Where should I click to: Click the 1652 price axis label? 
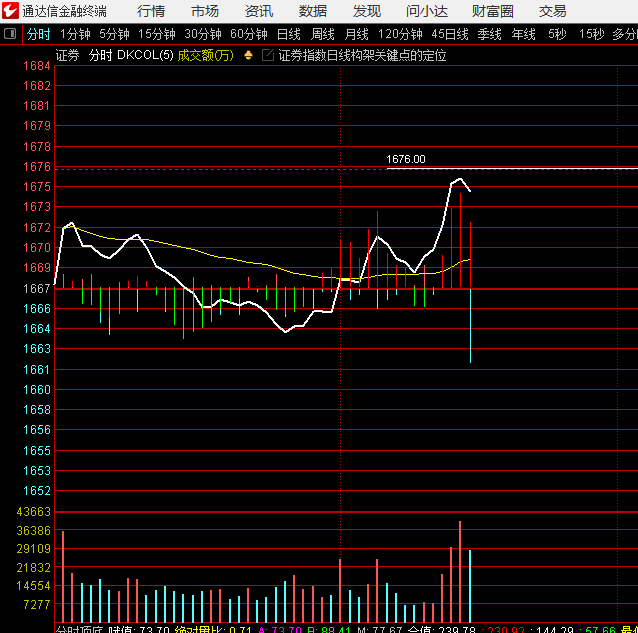click(x=37, y=491)
